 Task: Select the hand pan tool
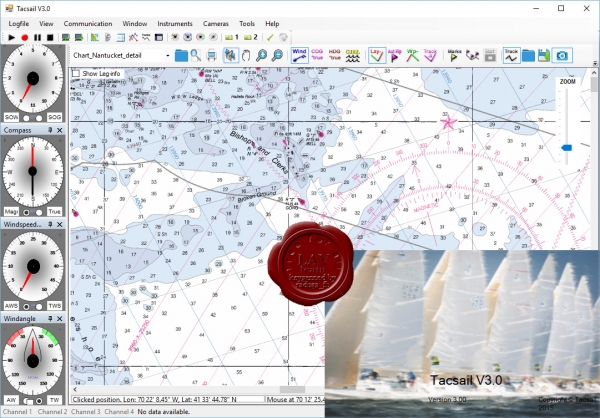(x=246, y=56)
